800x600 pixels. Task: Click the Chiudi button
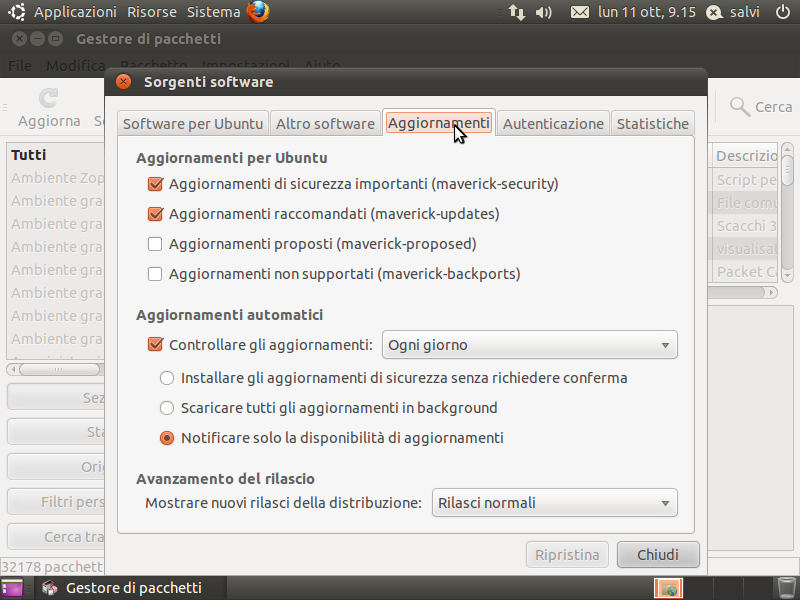click(658, 555)
